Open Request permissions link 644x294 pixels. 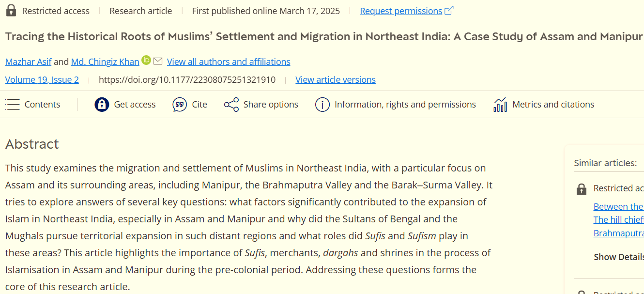401,11
